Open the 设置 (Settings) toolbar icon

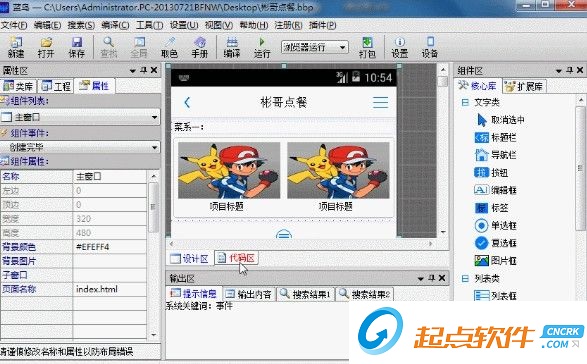click(x=399, y=47)
